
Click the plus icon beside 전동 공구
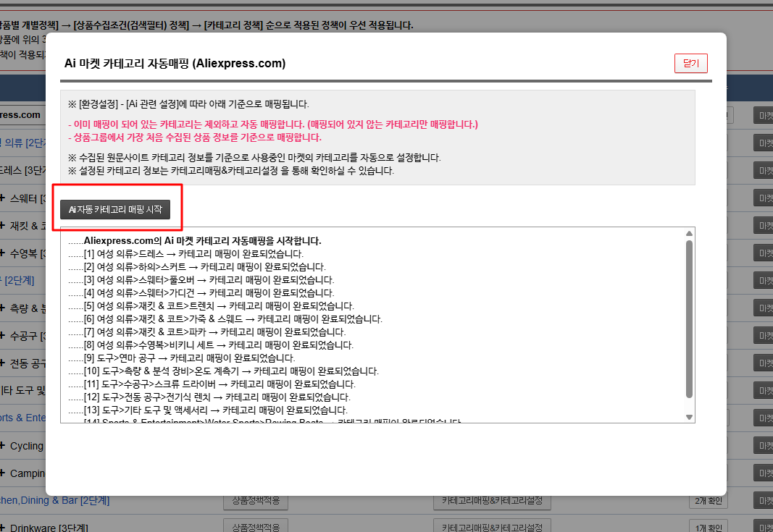click(x=4, y=363)
